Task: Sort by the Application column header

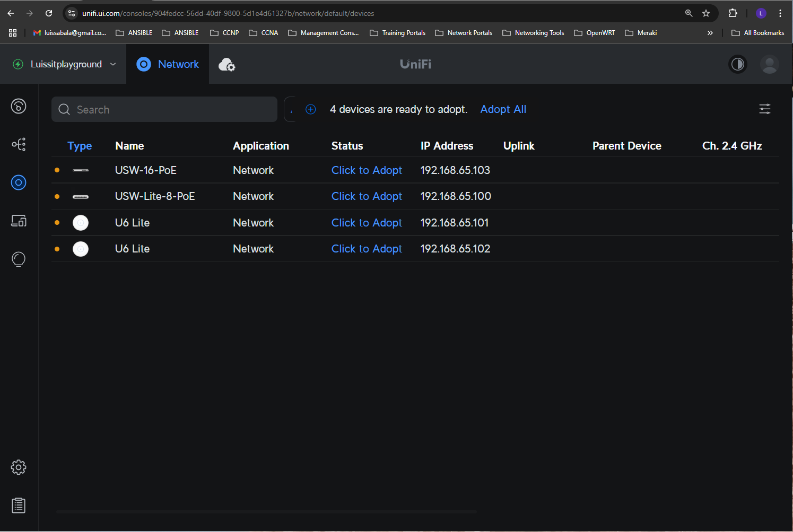Action: point(261,146)
